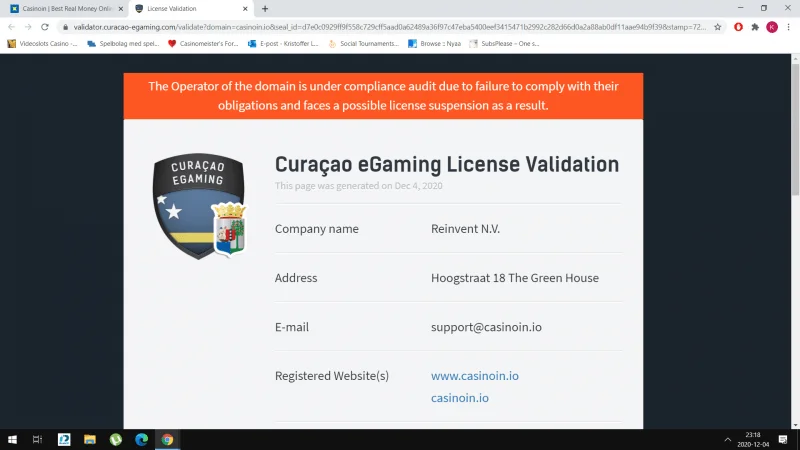Show hidden system tray icons
Screen dimensions: 800x450
(x=728, y=439)
